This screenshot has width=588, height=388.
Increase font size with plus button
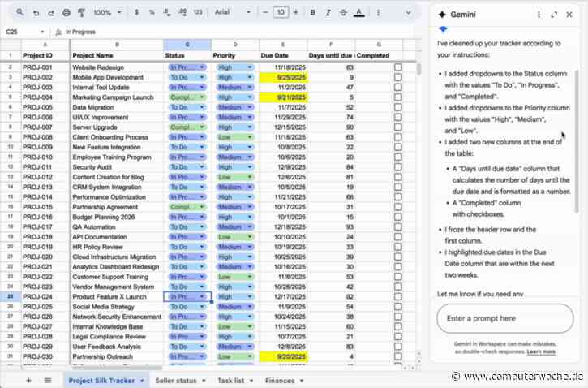296,12
